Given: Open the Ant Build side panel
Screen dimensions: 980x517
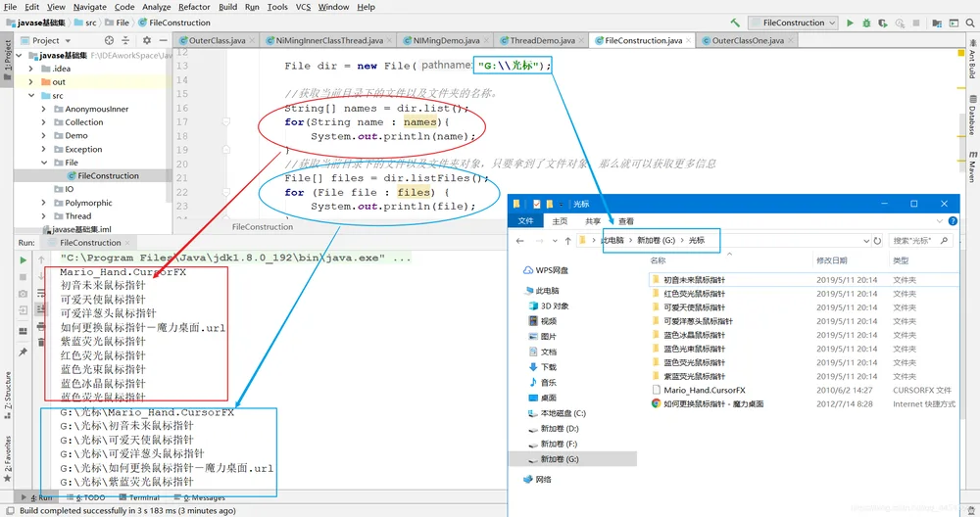Looking at the screenshot, I should coord(973,60).
